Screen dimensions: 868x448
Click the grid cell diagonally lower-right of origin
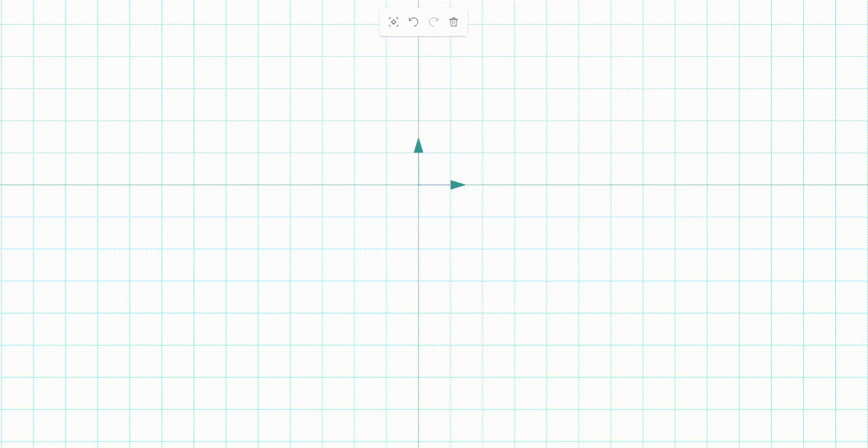(x=434, y=201)
